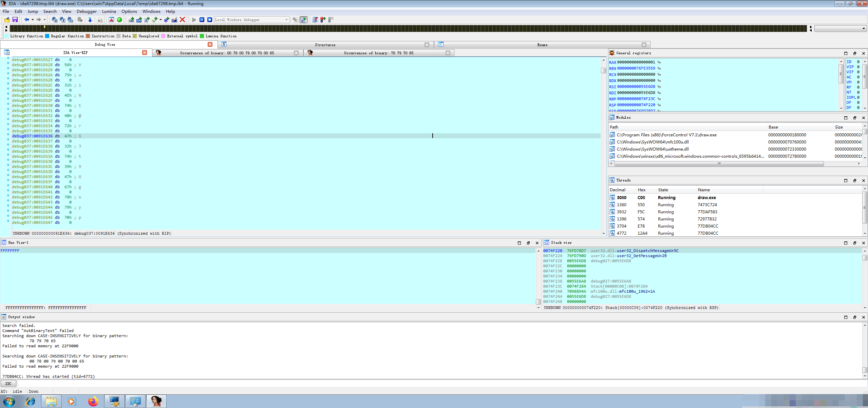
Task: Jump forward with the gray right arrow
Action: click(x=38, y=20)
